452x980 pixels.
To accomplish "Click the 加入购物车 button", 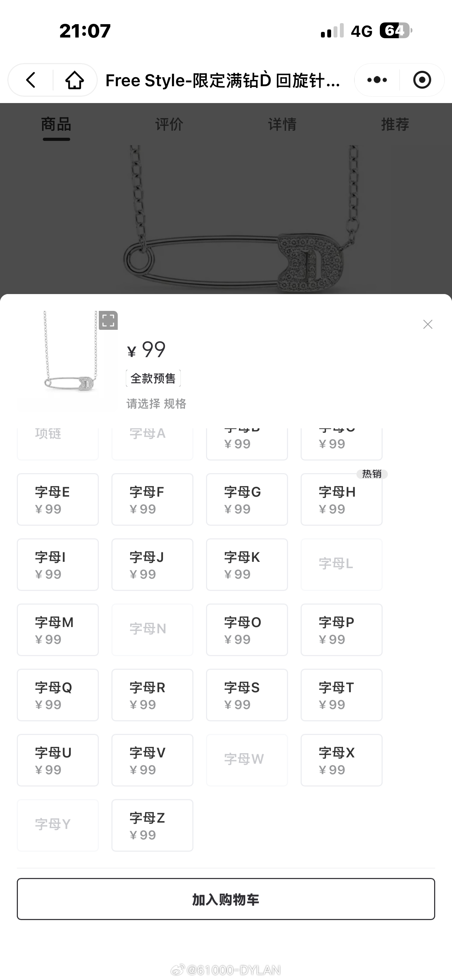I will [226, 899].
